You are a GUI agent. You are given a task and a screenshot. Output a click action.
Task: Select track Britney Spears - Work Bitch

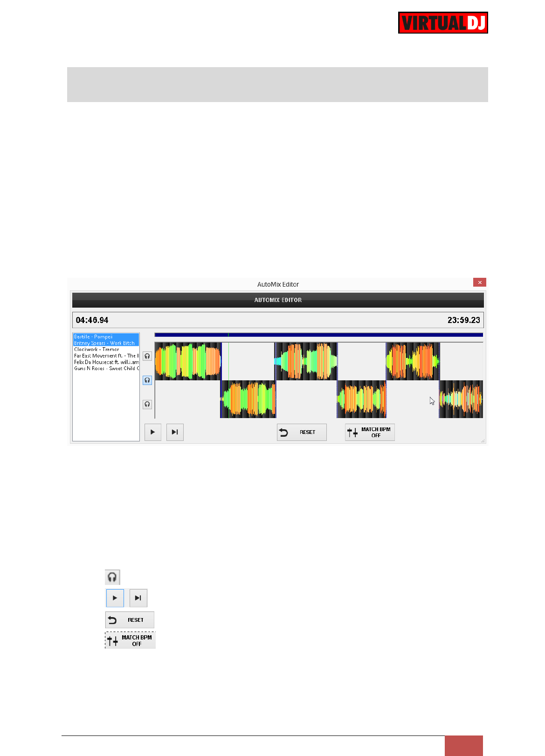point(106,343)
